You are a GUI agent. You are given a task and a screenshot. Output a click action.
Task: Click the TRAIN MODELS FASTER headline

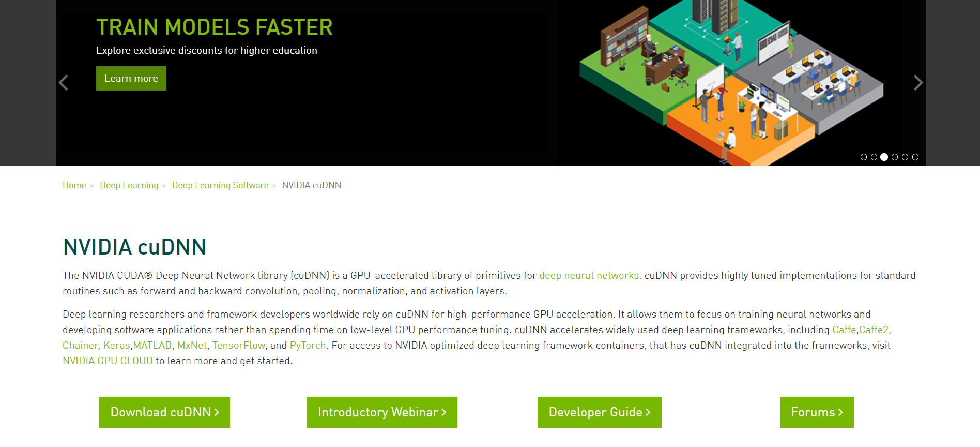215,27
